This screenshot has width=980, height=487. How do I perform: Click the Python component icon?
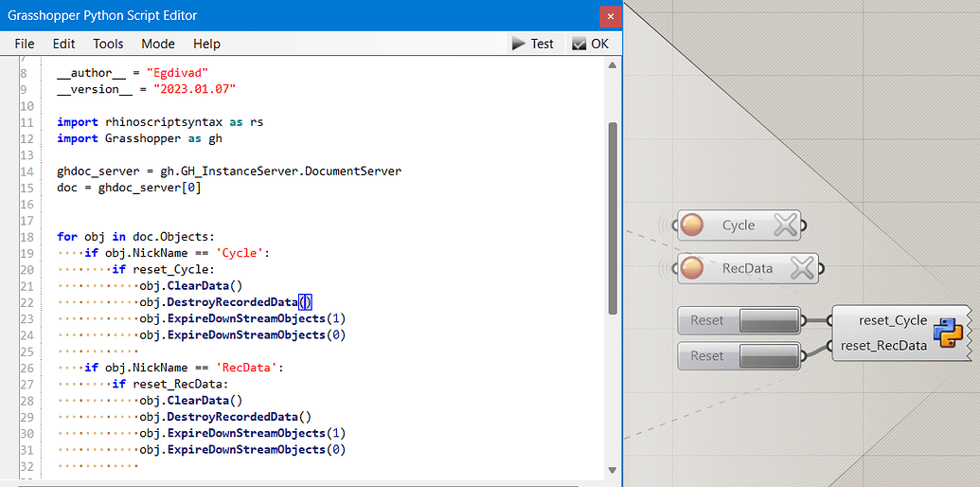point(948,333)
